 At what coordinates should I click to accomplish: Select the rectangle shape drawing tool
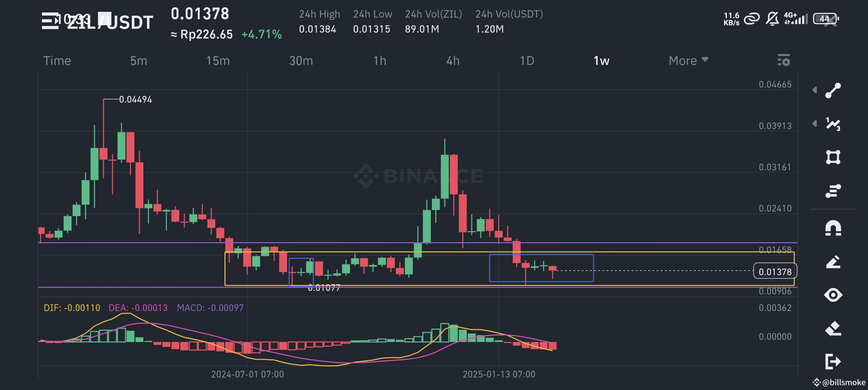coord(833,157)
